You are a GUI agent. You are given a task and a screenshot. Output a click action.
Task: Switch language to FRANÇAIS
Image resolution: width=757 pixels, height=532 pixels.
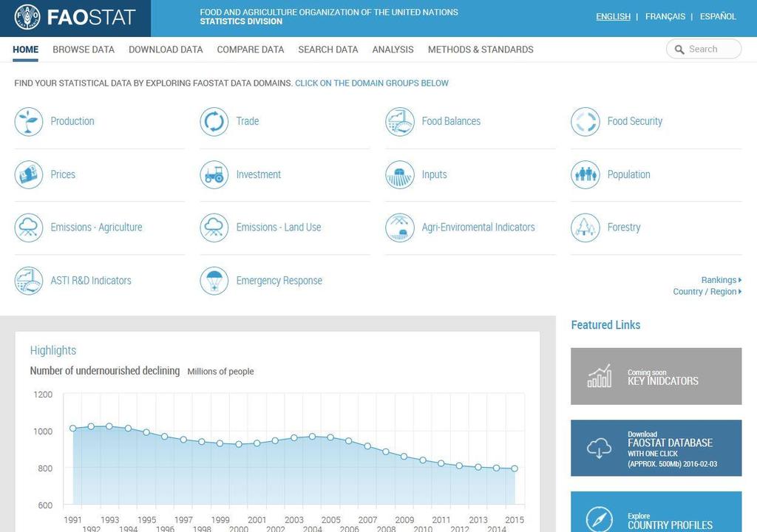pyautogui.click(x=665, y=16)
